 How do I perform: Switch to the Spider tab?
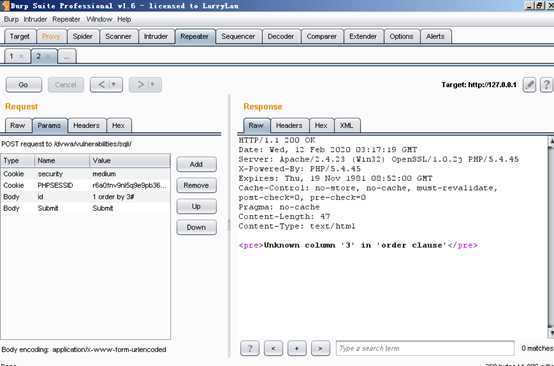coord(83,36)
